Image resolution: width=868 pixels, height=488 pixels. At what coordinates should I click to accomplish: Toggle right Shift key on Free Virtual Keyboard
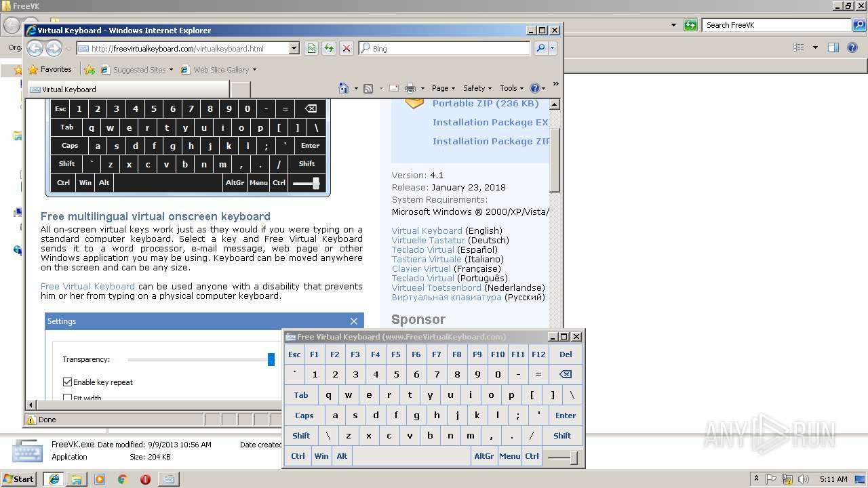(562, 435)
